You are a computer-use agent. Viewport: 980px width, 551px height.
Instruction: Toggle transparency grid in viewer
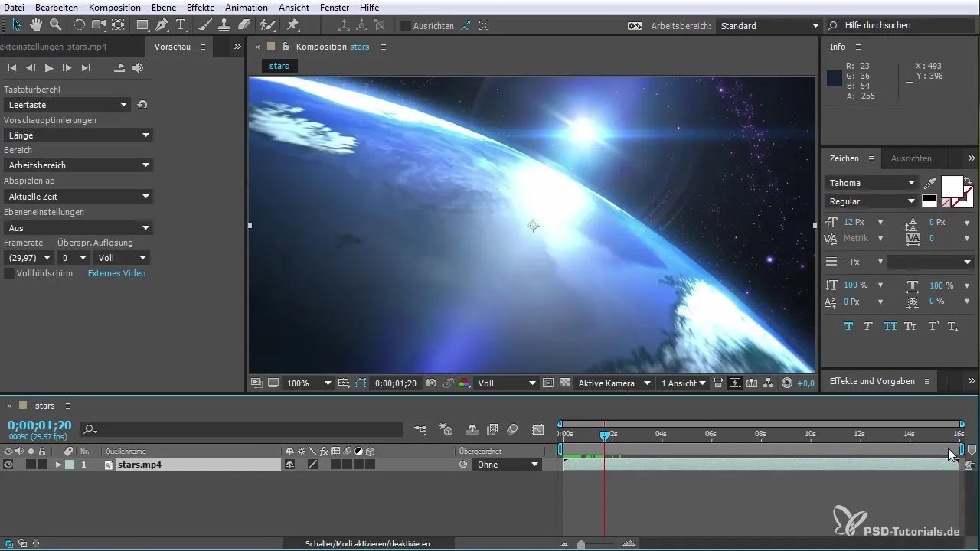click(565, 383)
